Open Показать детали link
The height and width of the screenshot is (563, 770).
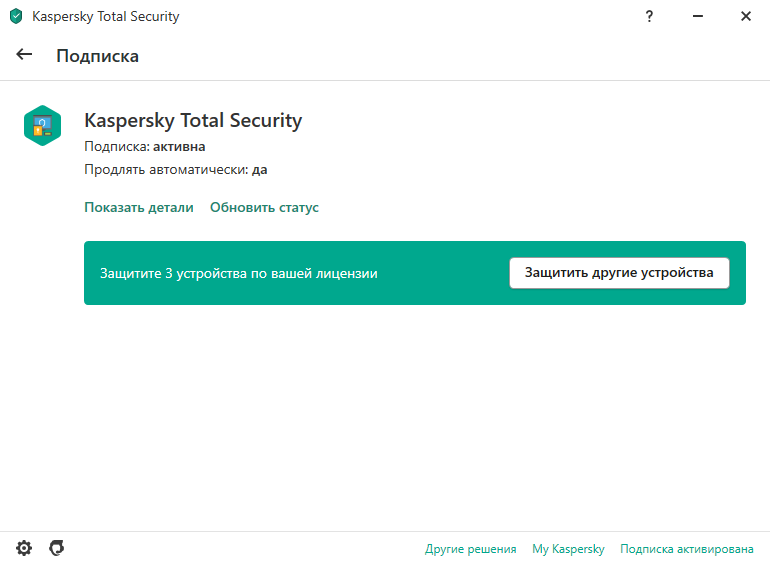(139, 207)
